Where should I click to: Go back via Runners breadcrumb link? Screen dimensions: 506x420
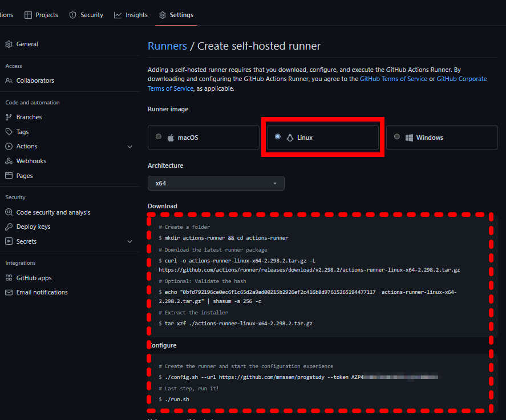[x=167, y=46]
